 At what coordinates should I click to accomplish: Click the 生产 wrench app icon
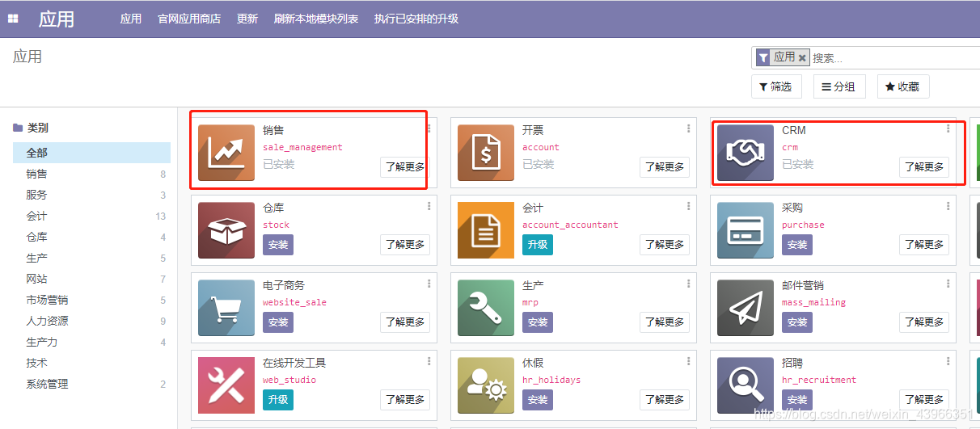(486, 307)
